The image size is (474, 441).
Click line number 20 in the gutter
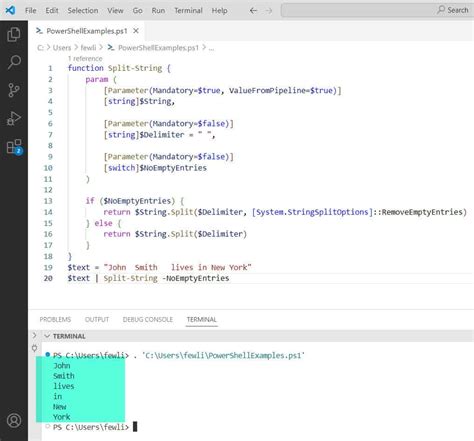click(x=48, y=278)
